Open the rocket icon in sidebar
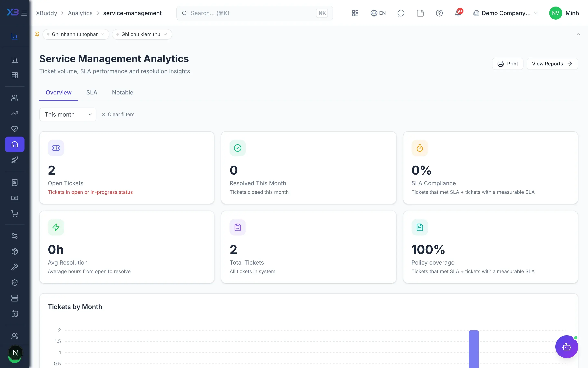The height and width of the screenshot is (368, 588). tap(14, 160)
